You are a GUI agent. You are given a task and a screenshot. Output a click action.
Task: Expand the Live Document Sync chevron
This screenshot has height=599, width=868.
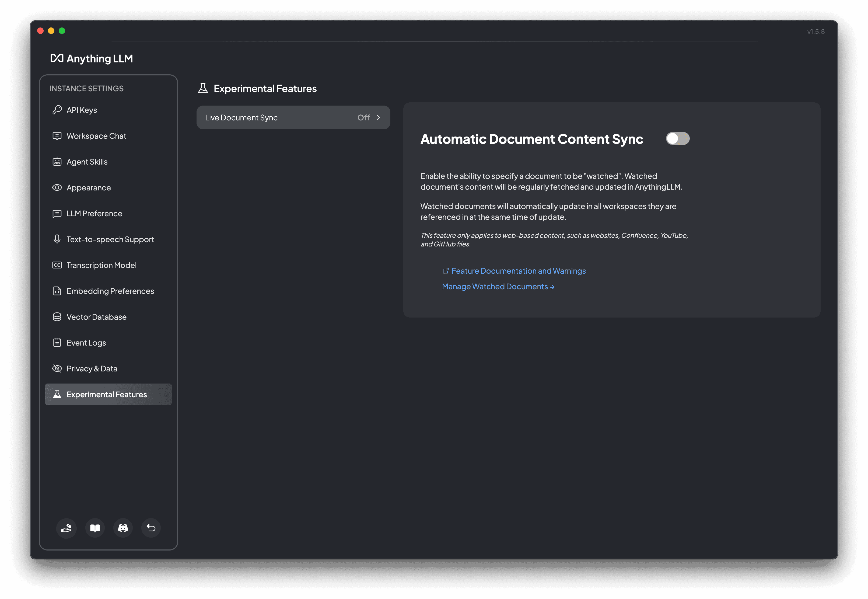point(378,117)
